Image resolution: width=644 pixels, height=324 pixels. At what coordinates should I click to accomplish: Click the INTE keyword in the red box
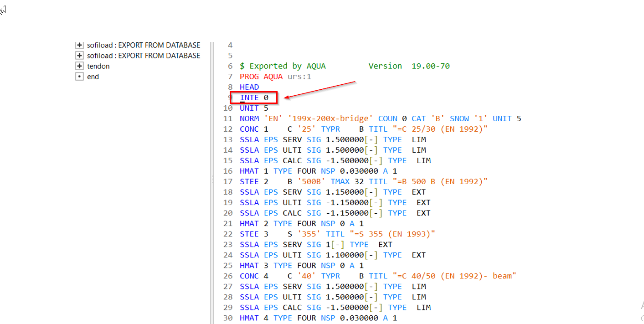[249, 98]
